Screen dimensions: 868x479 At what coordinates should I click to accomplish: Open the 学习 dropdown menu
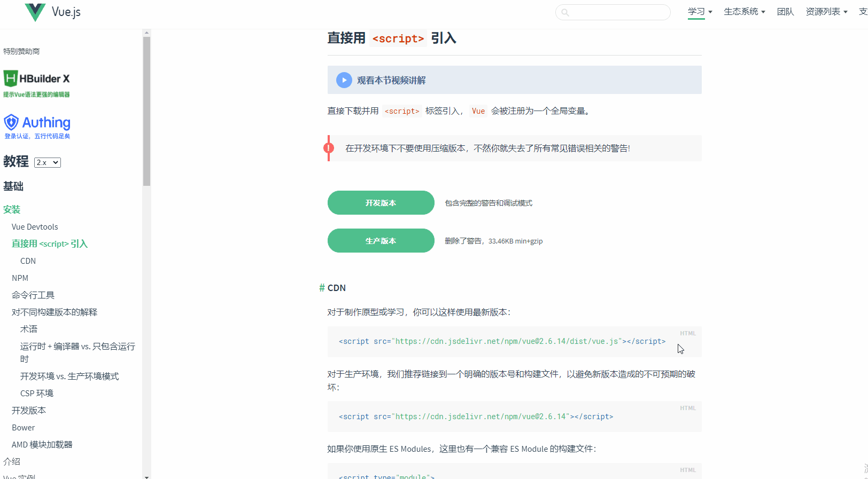pyautogui.click(x=700, y=12)
